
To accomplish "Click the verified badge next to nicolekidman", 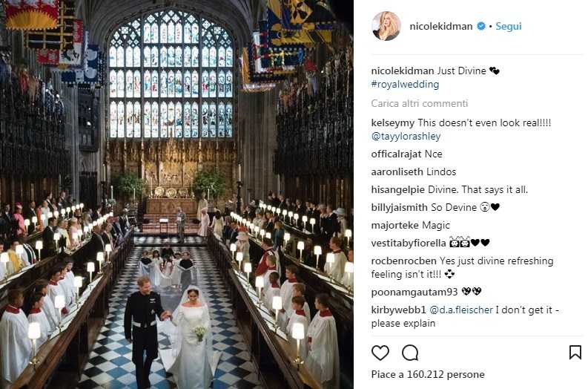I will [x=480, y=26].
